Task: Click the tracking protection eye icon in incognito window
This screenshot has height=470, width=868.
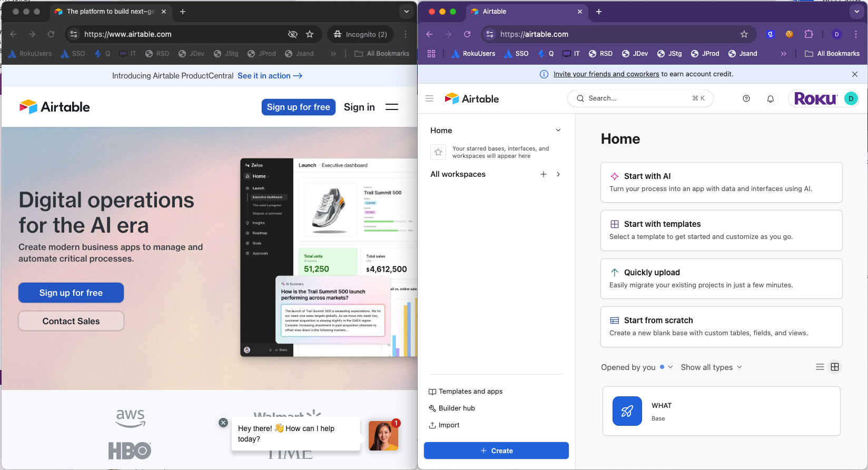Action: (x=293, y=34)
